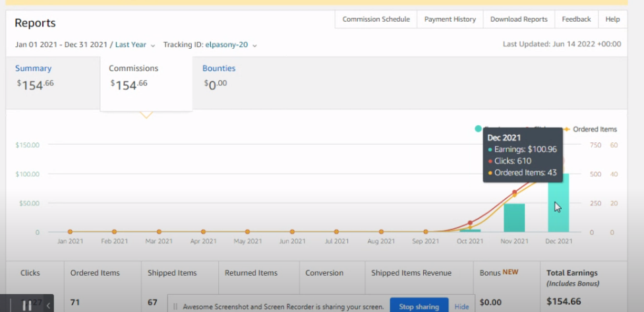Viewport: 644px width, 312px height.
Task: Click the Shipped Items value 67
Action: tap(152, 303)
